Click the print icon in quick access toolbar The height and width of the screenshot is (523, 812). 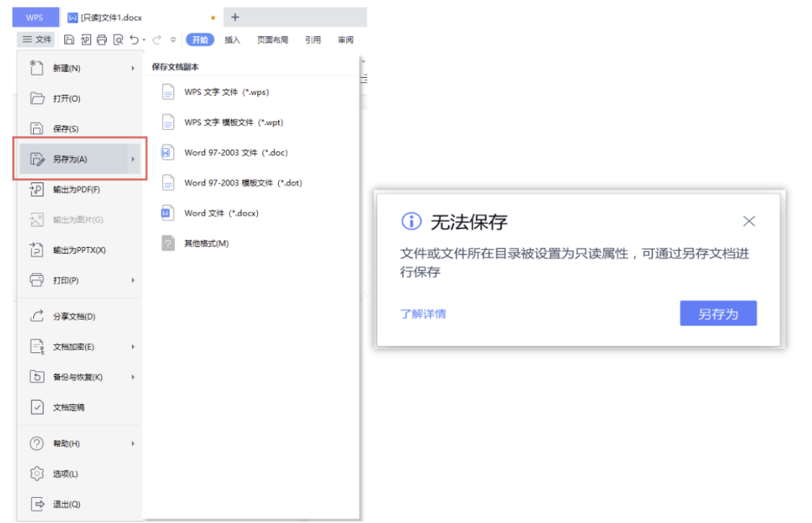pyautogui.click(x=102, y=40)
